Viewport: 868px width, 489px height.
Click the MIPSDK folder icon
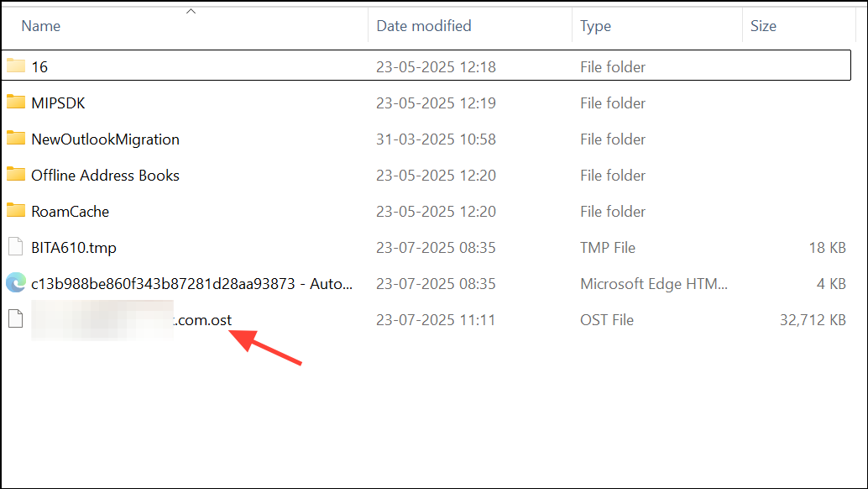16,103
